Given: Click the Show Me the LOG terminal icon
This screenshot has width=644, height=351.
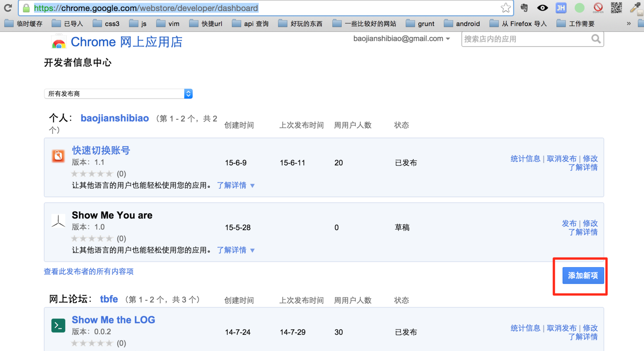Looking at the screenshot, I should coord(58,326).
